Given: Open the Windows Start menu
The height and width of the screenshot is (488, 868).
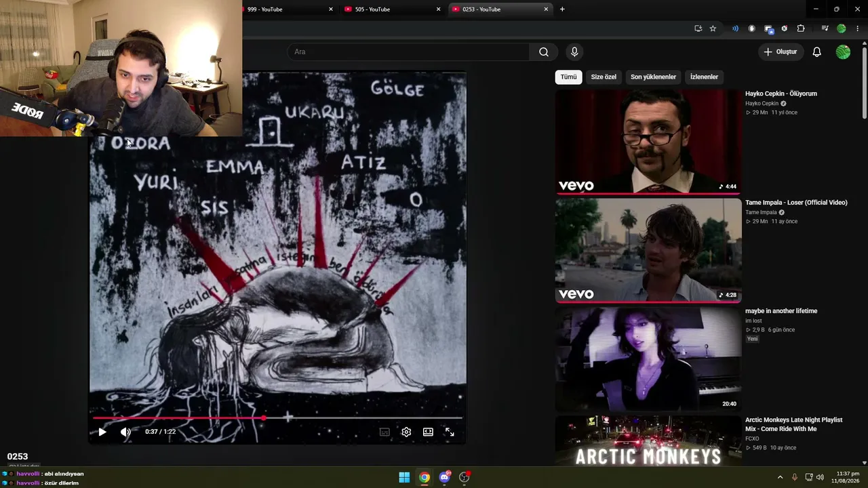Looking at the screenshot, I should 404,477.
